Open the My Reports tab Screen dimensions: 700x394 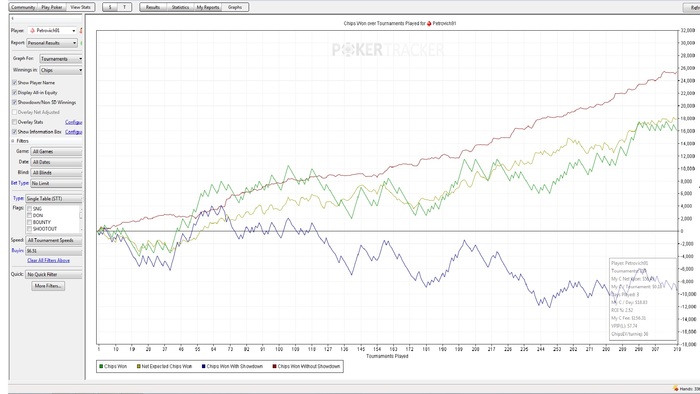[208, 7]
